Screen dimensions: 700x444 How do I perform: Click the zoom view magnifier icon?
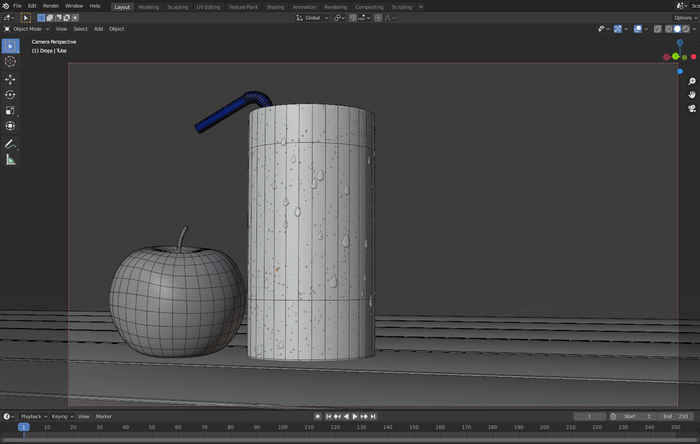691,82
